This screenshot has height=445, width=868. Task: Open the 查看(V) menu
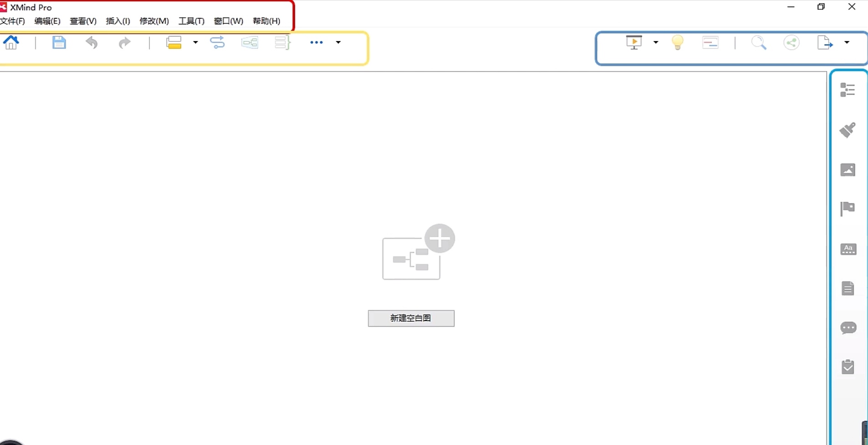[83, 21]
